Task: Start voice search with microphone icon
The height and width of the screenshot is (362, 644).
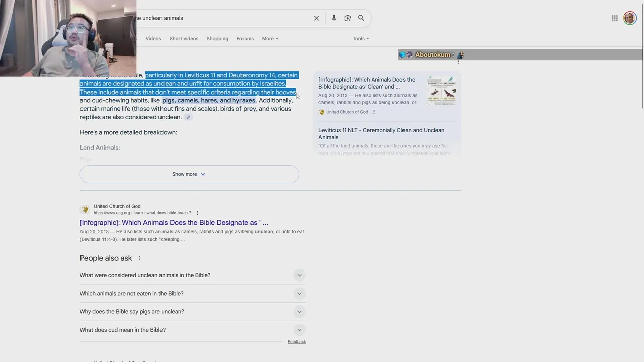Action: pyautogui.click(x=334, y=18)
